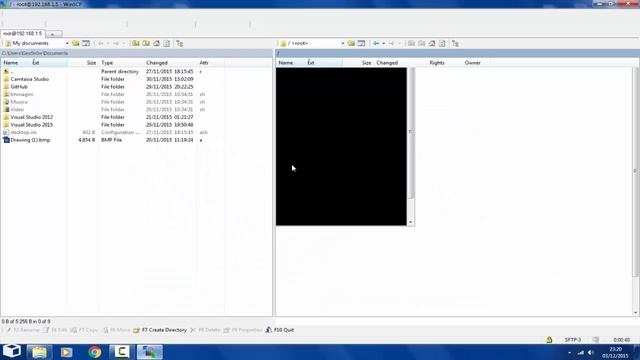640x360 pixels.
Task: Go to the local home directory icon
Action: [x=156, y=43]
